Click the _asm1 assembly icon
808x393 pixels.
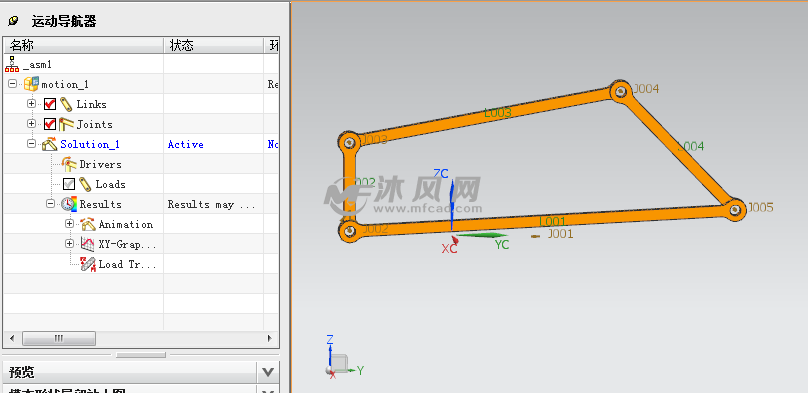[11, 65]
